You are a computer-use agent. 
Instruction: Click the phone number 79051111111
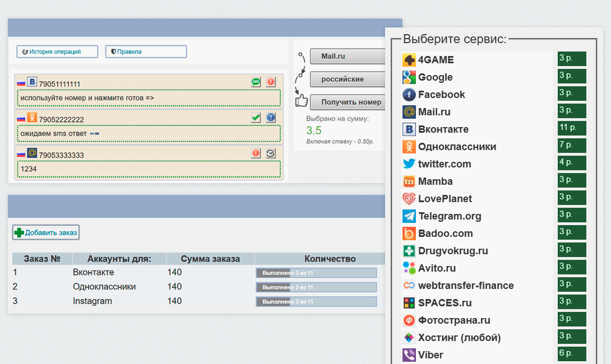click(59, 84)
